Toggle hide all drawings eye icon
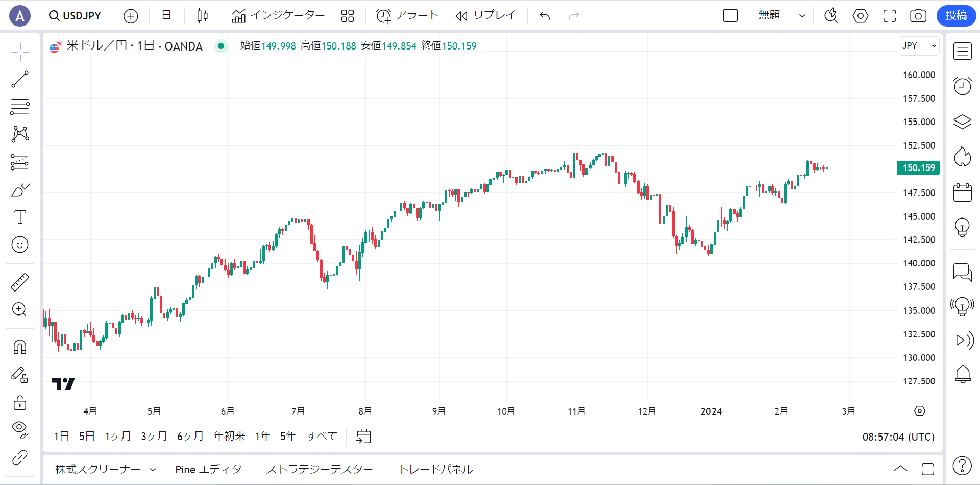This screenshot has width=980, height=485. point(20,430)
